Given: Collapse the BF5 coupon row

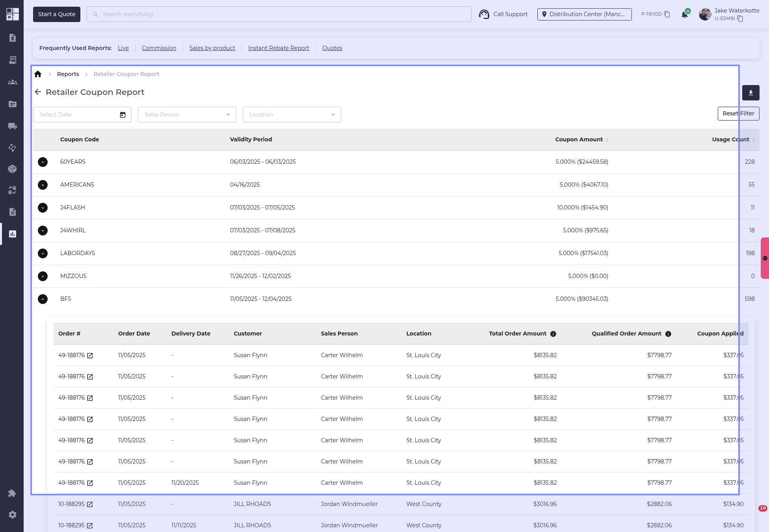Looking at the screenshot, I should click(x=43, y=299).
